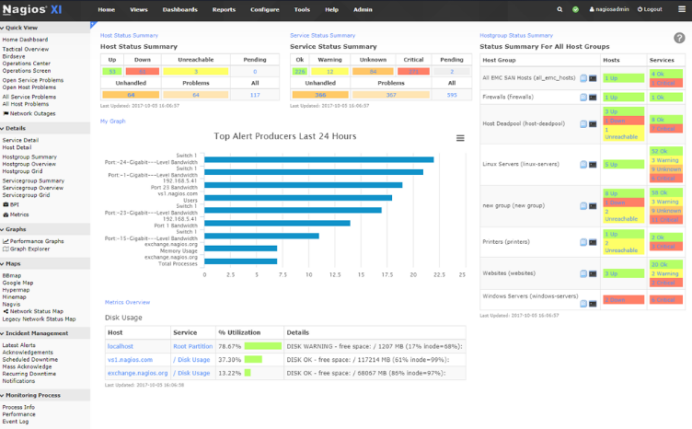Open command icon for Windows Servers group

tap(593, 304)
